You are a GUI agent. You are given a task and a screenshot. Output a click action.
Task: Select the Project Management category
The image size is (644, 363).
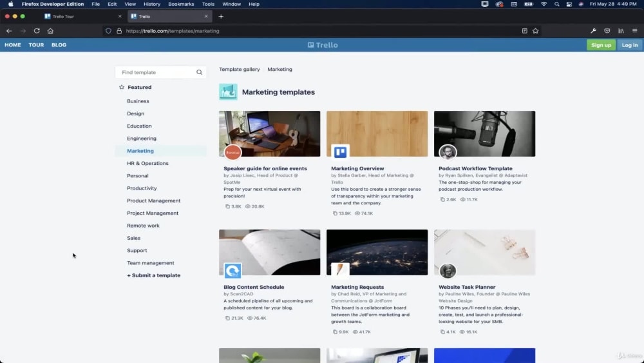click(x=153, y=213)
